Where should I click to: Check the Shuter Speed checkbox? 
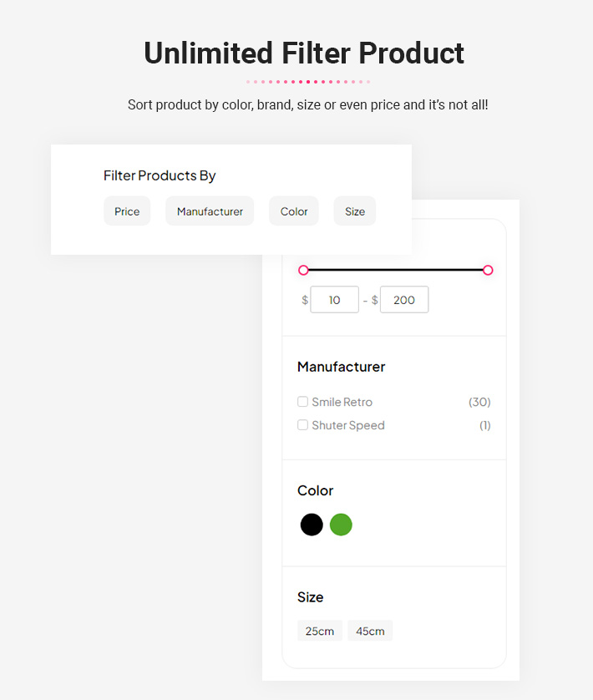pos(302,424)
